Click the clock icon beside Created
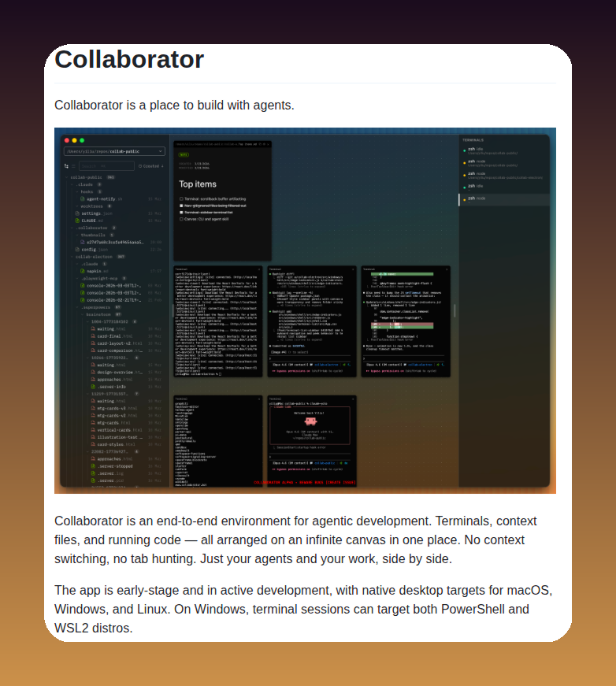 140,166
